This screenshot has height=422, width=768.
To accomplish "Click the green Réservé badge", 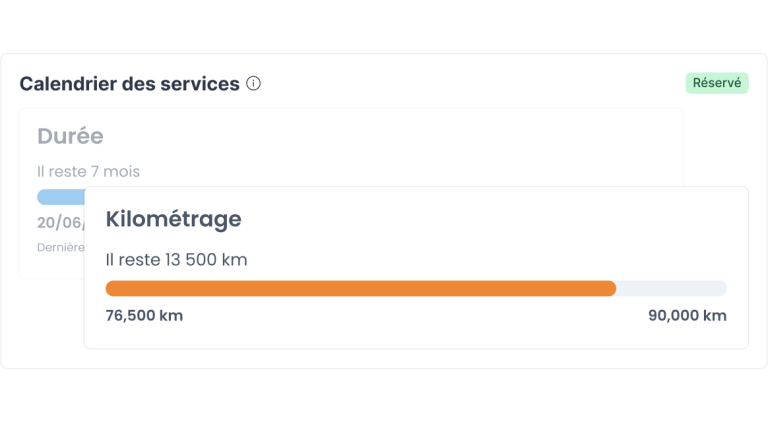I will (x=717, y=83).
